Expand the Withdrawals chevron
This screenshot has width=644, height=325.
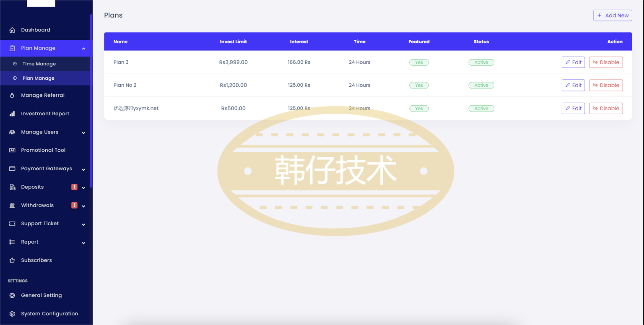pyautogui.click(x=83, y=206)
